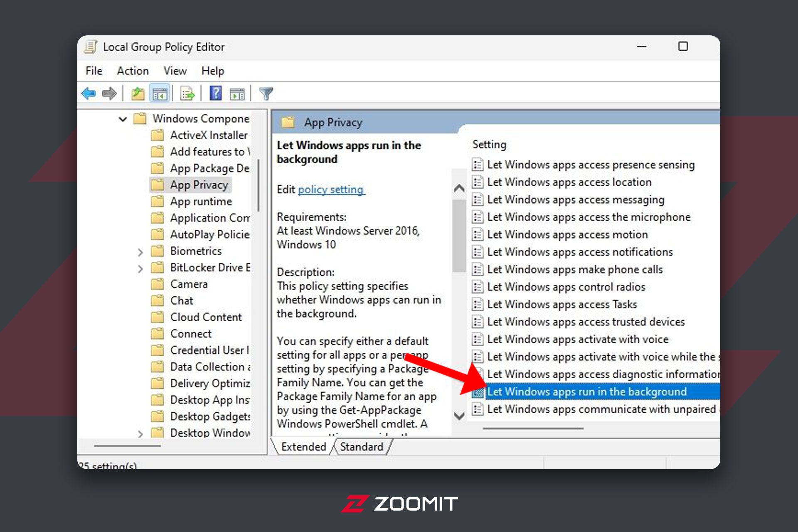
Task: Click policy icon beside access the microphone
Action: (478, 217)
